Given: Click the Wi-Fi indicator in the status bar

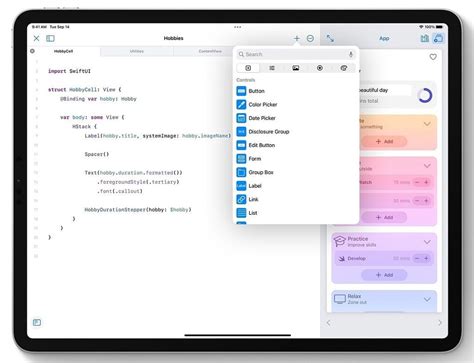Looking at the screenshot, I should pos(421,27).
